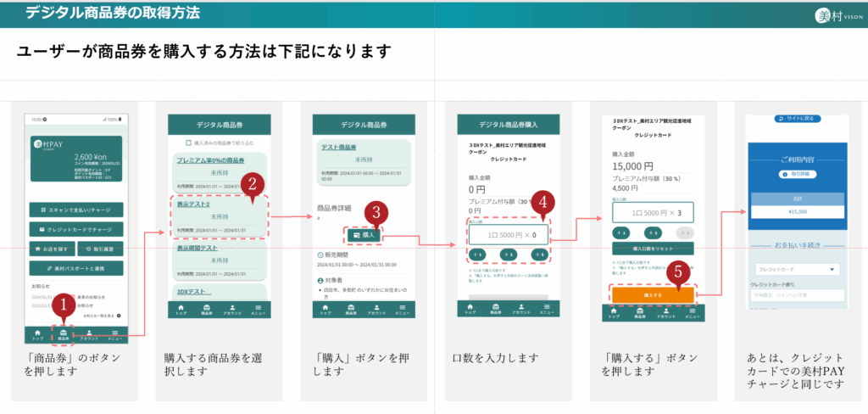Click サイトに戻る button on payment page
This screenshot has height=414, width=868.
coord(796,119)
